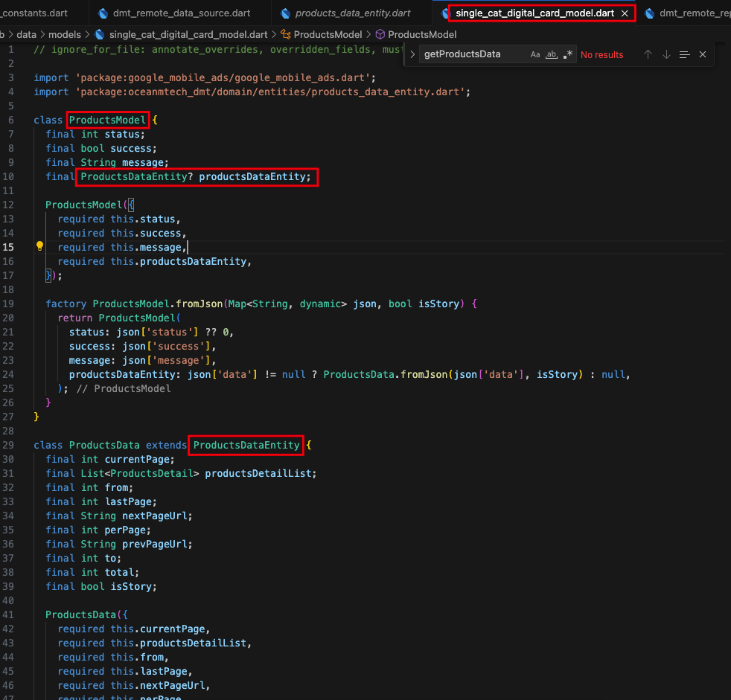Screen dimensions: 731x700
Task: Click Dart file icon in breadcrumb
Action: pos(99,34)
